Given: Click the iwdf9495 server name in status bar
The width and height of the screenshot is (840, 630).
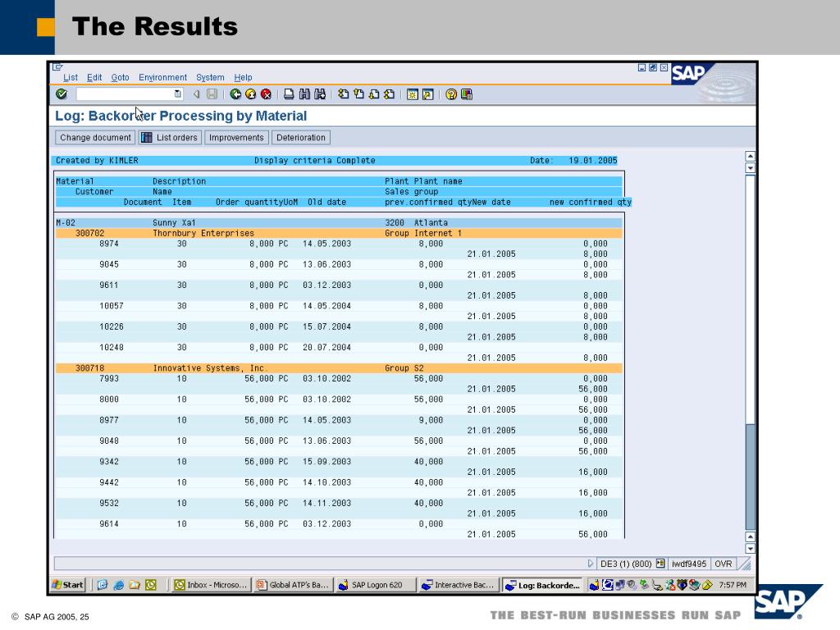Looking at the screenshot, I should (x=689, y=564).
